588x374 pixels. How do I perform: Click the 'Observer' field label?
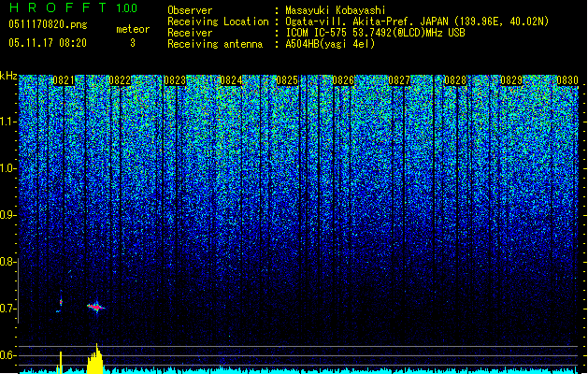click(190, 10)
